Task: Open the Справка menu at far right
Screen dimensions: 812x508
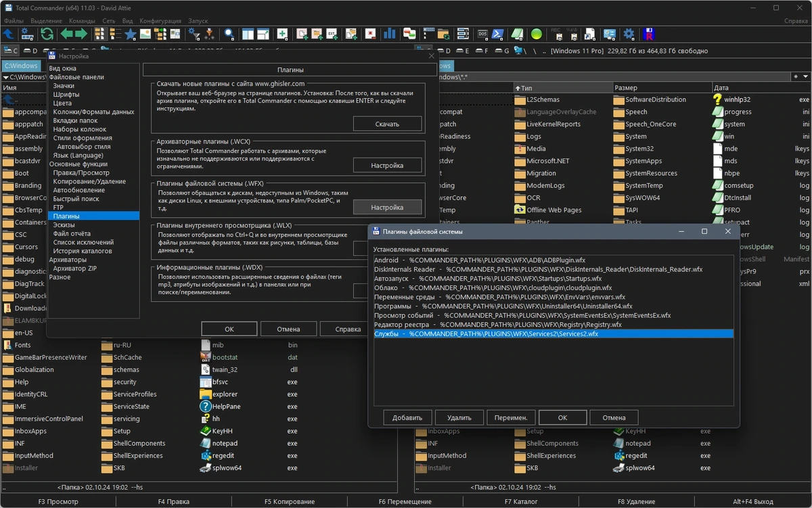Action: [x=796, y=21]
